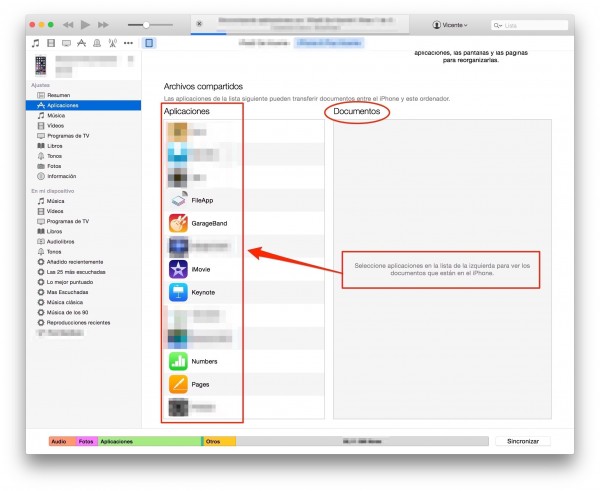The width and height of the screenshot is (600, 491).
Task: Open Audiolibros on the device
Action: coord(83,241)
